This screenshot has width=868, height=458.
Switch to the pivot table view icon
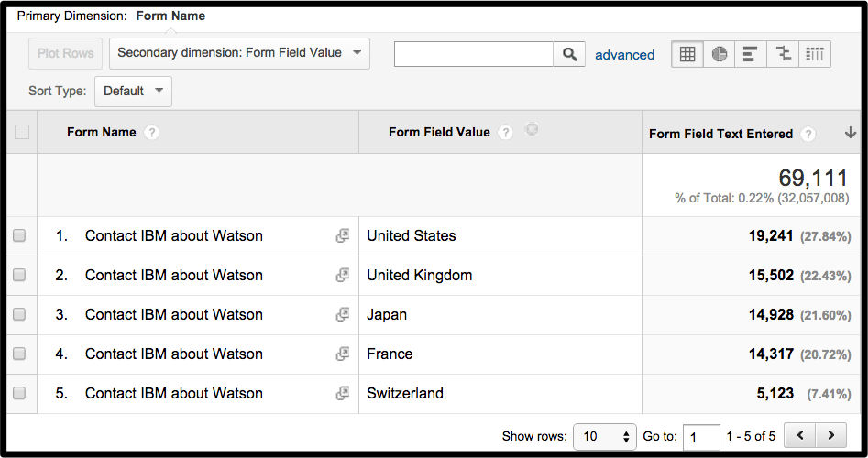(815, 54)
